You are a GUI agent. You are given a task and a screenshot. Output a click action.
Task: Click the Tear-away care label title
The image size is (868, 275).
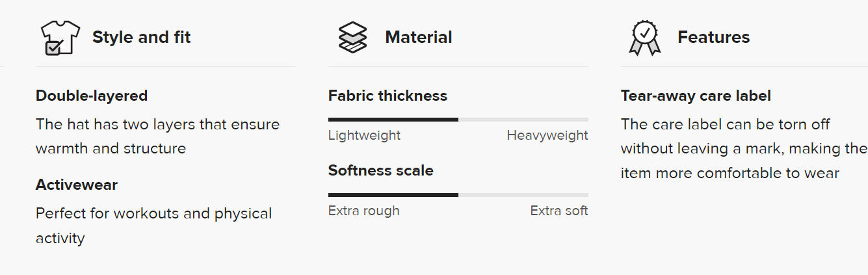click(696, 96)
